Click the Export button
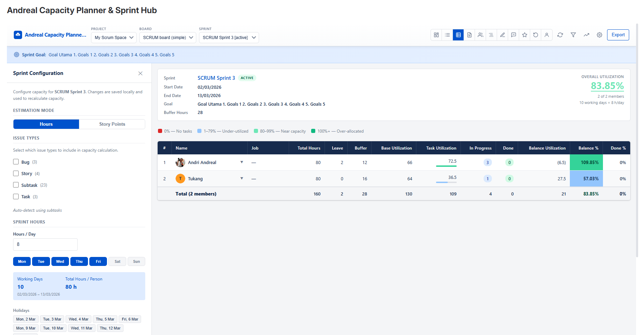The height and width of the screenshot is (335, 644). coord(618,35)
